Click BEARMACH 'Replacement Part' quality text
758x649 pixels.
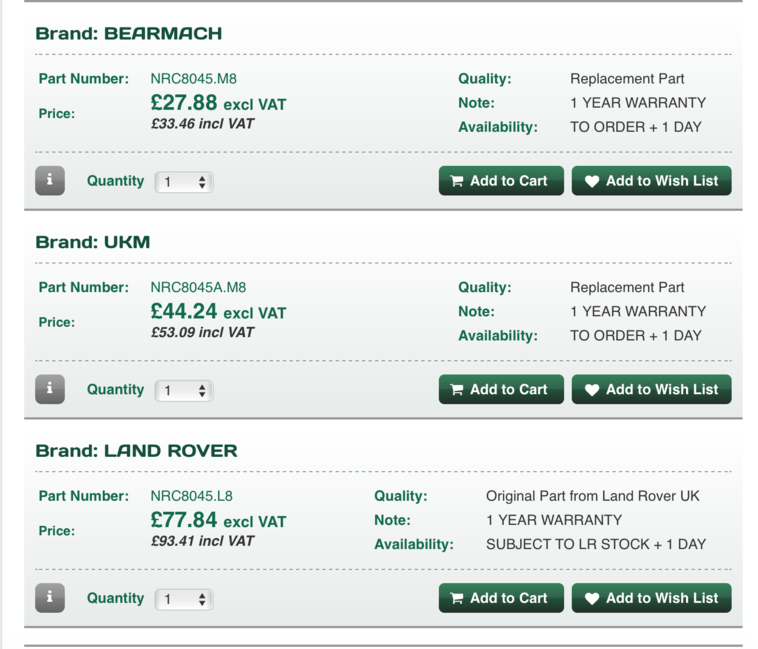627,79
